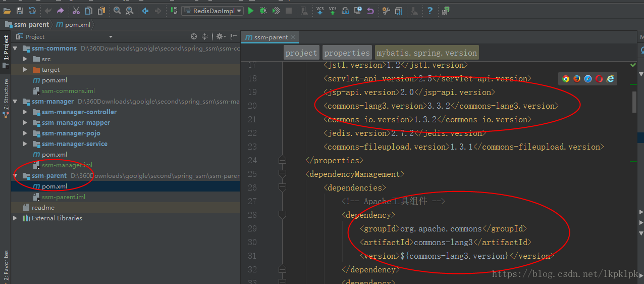Screen dimensions: 644x284
Task: Select ssm-parent.iml file
Action: point(63,197)
